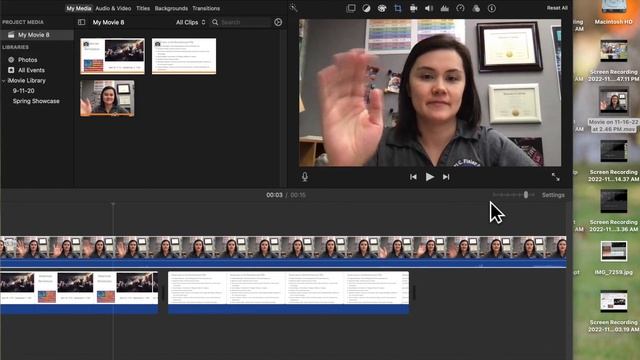This screenshot has width=640, height=360.
Task: Adjust the timeline zoom slider
Action: [526, 195]
